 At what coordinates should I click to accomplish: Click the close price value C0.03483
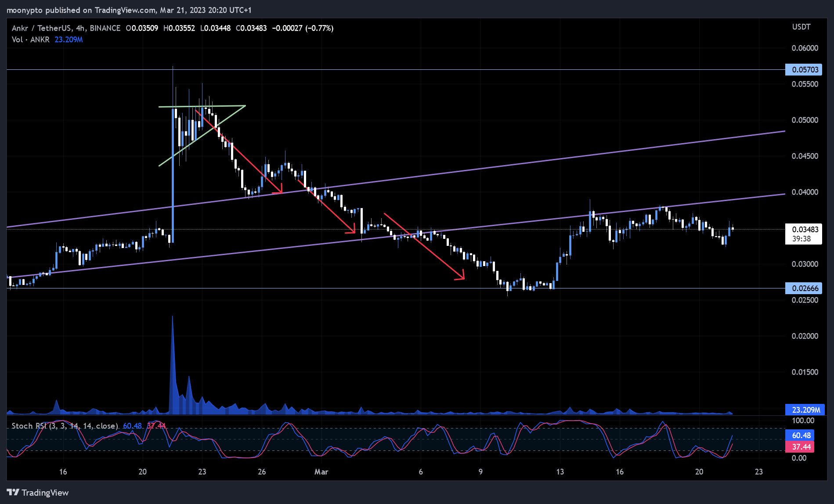[x=251, y=28]
